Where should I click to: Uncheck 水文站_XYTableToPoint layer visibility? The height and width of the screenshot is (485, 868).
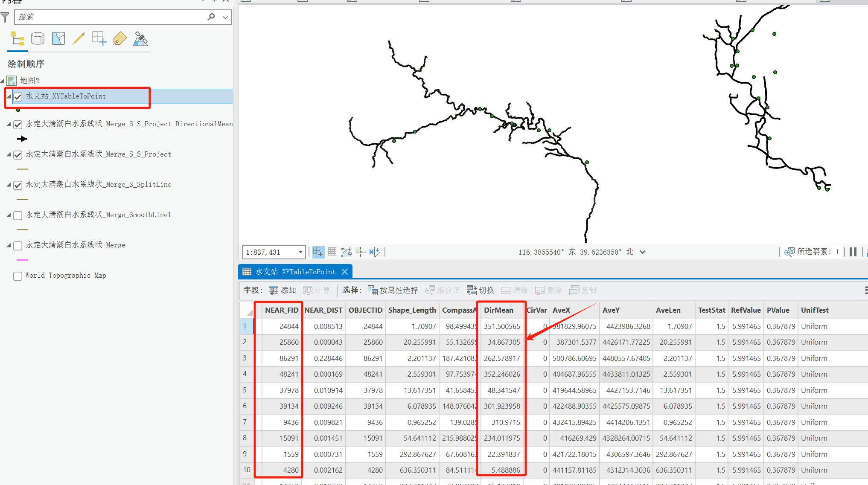[x=18, y=97]
